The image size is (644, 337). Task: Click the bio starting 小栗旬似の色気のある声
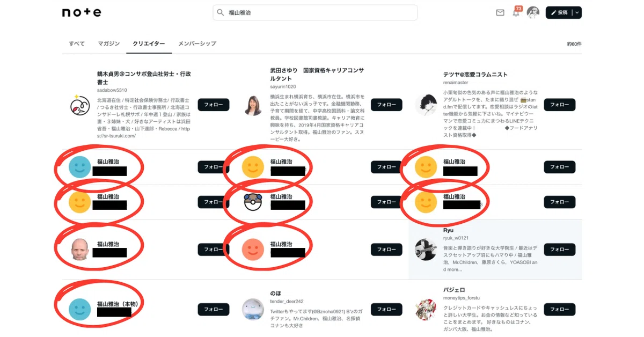point(491,114)
